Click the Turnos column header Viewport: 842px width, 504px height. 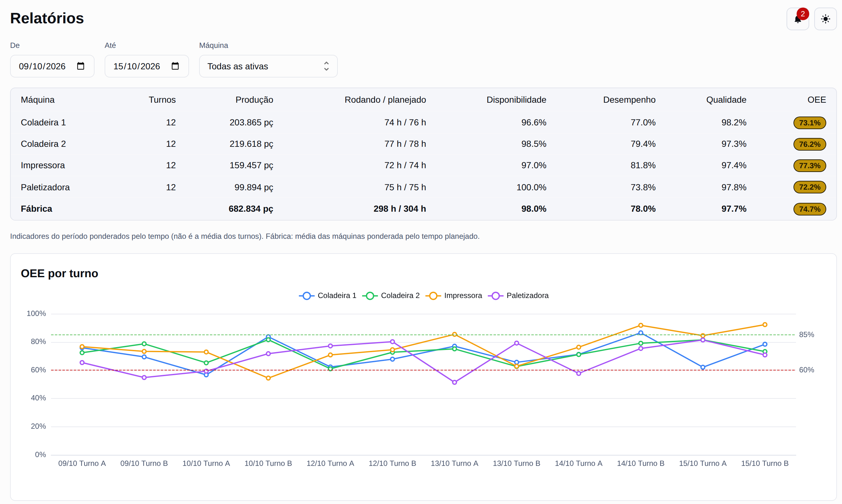point(162,100)
